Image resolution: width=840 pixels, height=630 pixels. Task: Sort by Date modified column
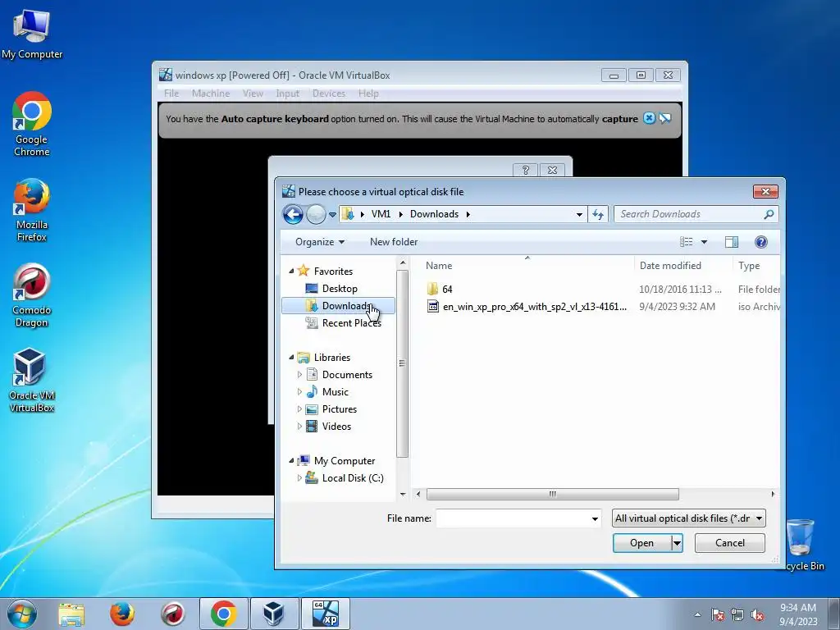(x=670, y=266)
